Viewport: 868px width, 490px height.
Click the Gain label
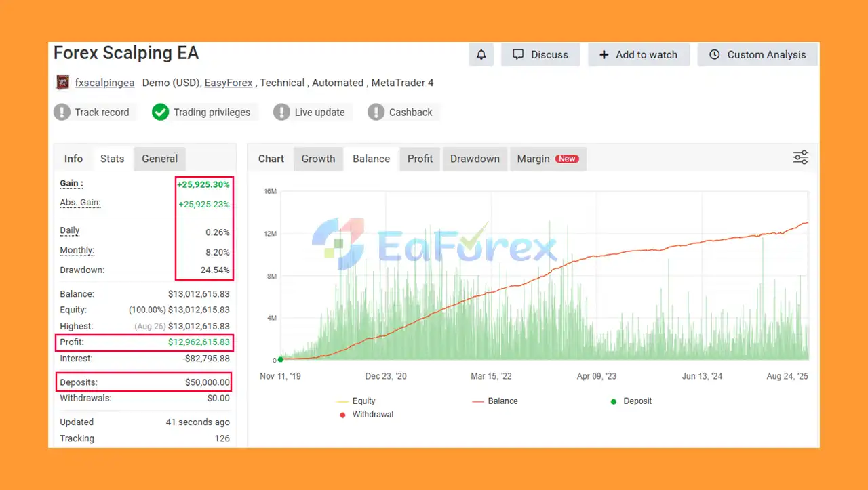71,184
